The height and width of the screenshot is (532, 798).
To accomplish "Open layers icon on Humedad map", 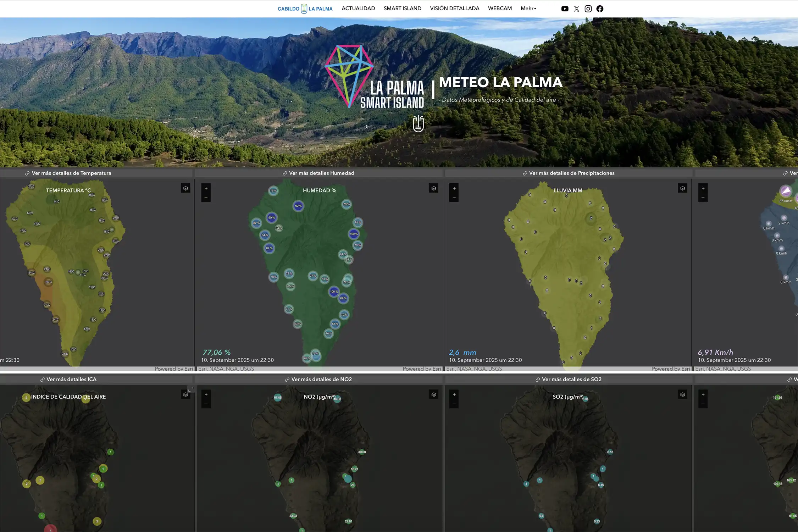I will click(433, 188).
